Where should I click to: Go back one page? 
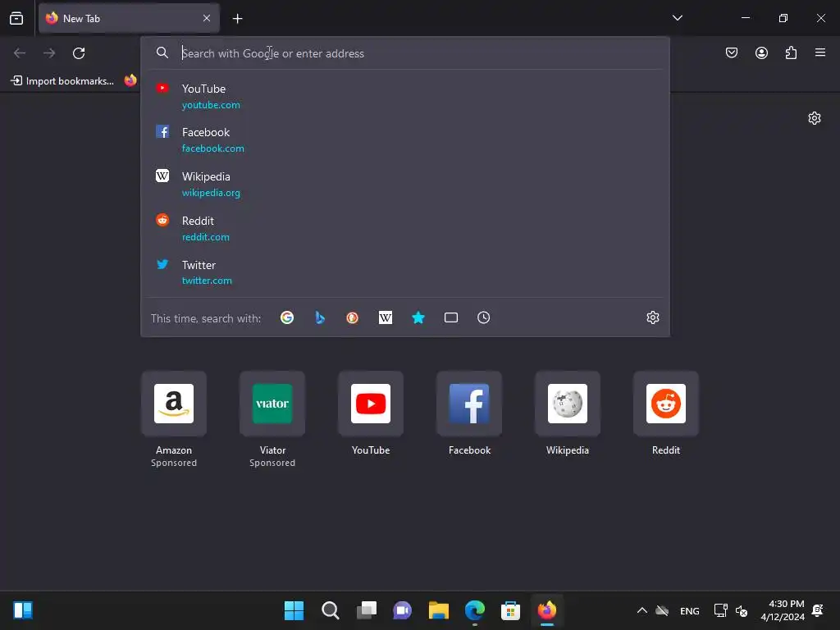click(20, 53)
